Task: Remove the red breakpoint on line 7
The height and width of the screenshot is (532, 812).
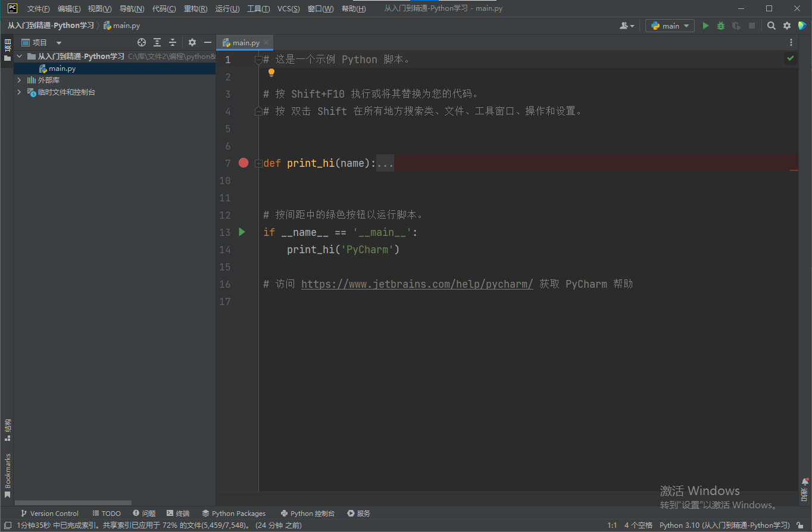Action: pyautogui.click(x=243, y=163)
